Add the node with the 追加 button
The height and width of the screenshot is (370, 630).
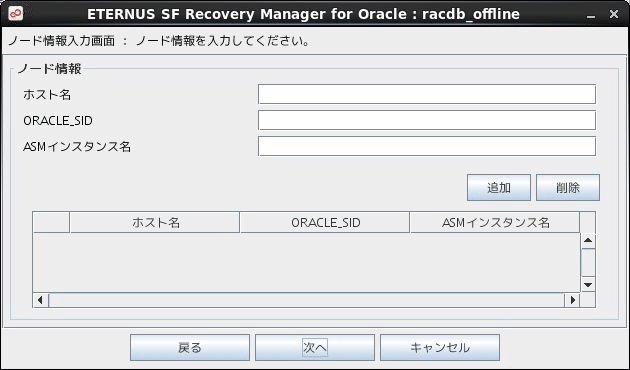click(499, 188)
